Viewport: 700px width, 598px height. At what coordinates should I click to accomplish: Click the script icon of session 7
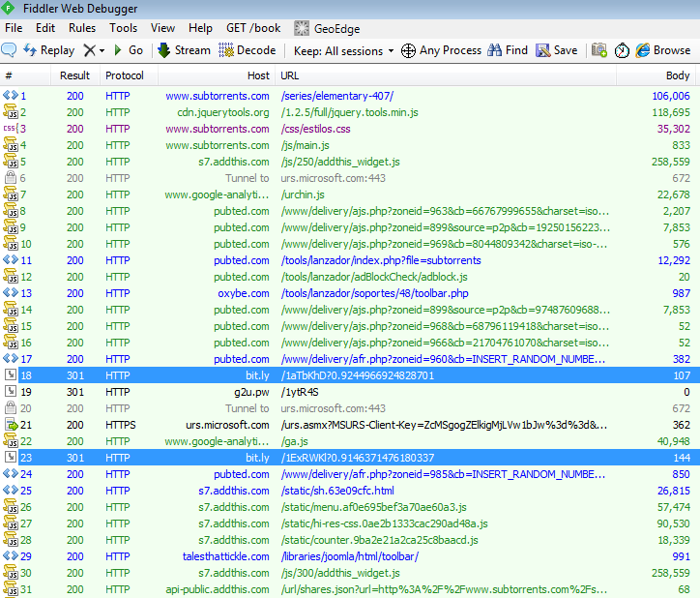coord(11,194)
